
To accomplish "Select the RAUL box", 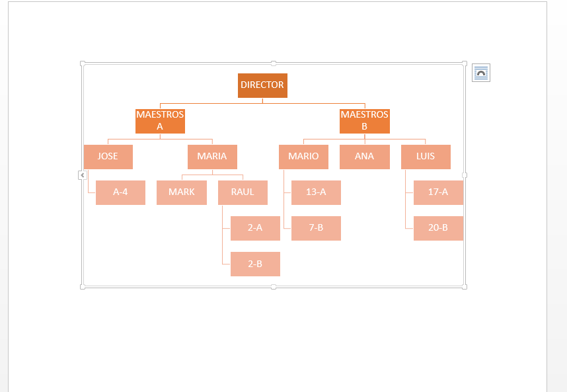I will coord(243,193).
